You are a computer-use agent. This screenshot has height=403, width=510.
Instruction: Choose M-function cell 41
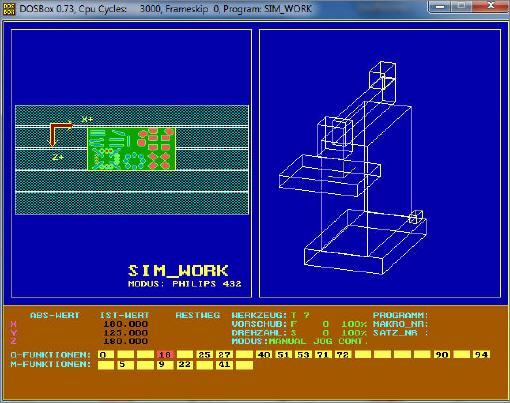click(224, 365)
